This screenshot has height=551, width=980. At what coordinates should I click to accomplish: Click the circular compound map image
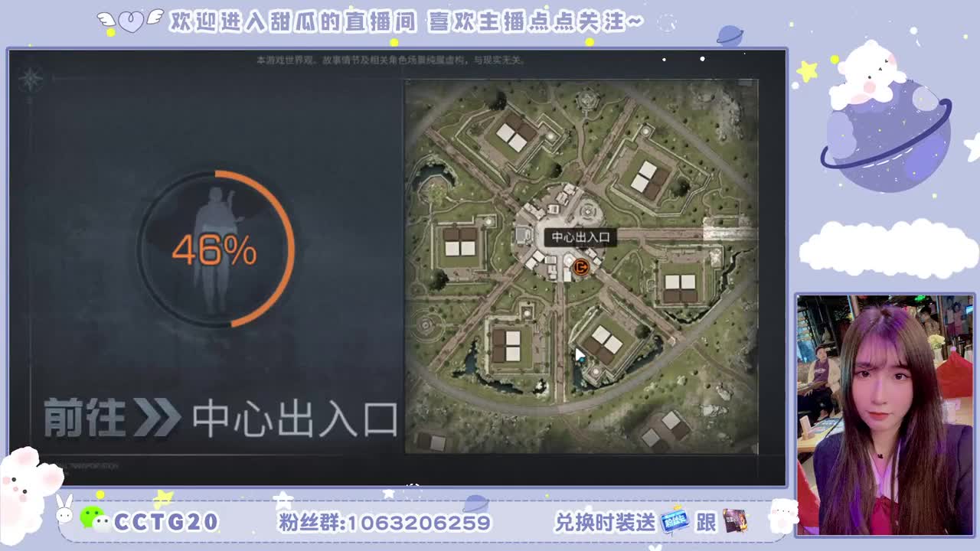point(581,266)
